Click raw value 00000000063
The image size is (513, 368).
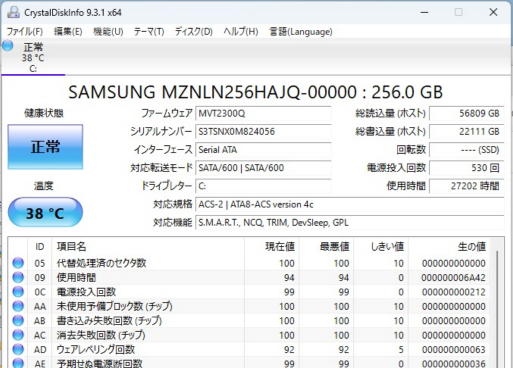[453, 350]
